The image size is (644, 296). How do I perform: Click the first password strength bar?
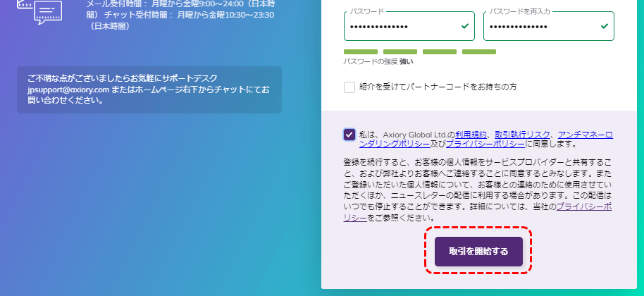point(361,51)
